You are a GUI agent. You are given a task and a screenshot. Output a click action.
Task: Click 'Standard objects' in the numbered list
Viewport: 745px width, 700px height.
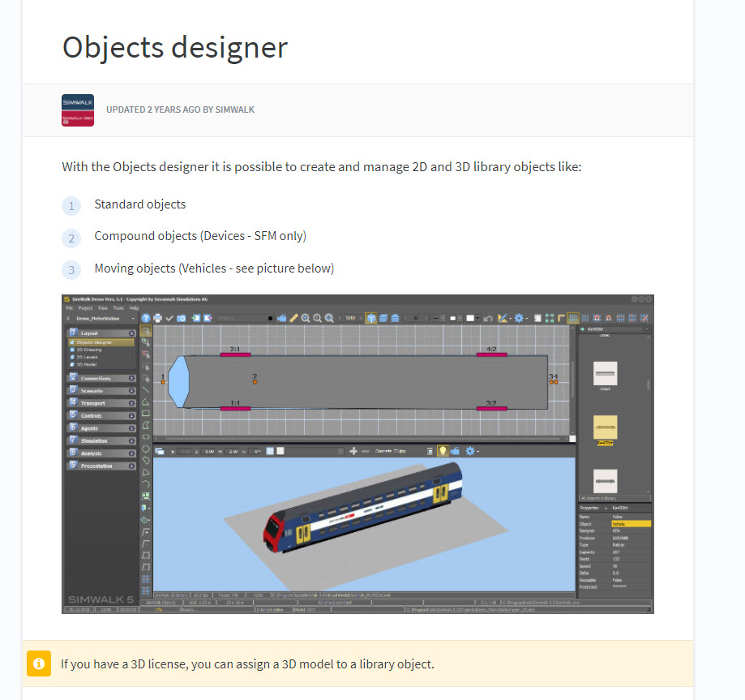[140, 204]
